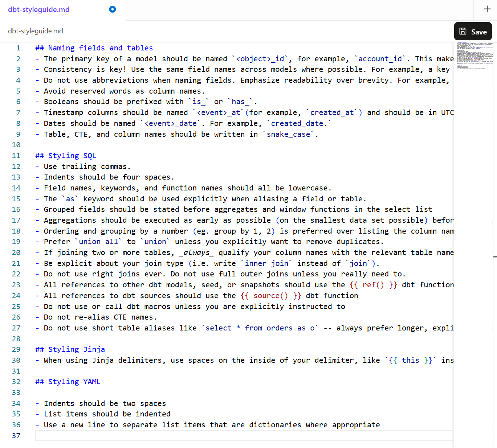Image resolution: width=497 pixels, height=448 pixels.
Task: Click the '## Naming fields and tables' heading
Action: (x=94, y=48)
